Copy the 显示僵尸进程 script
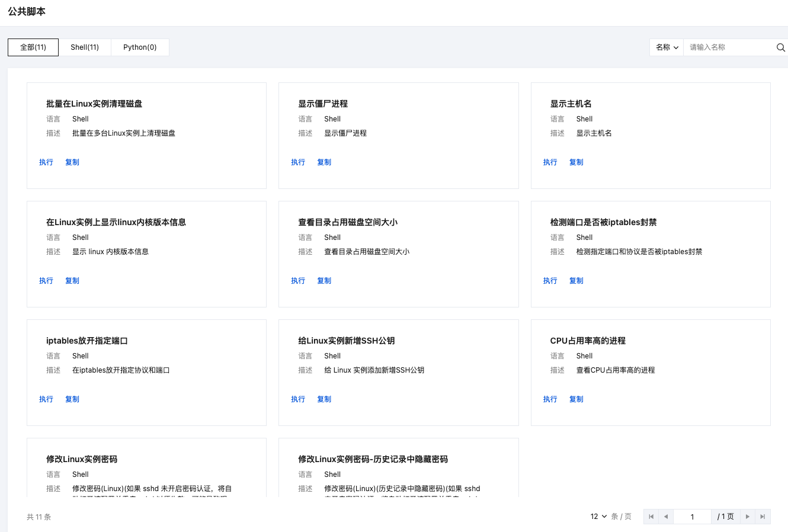Viewport: 788px width, 532px height. click(324, 162)
